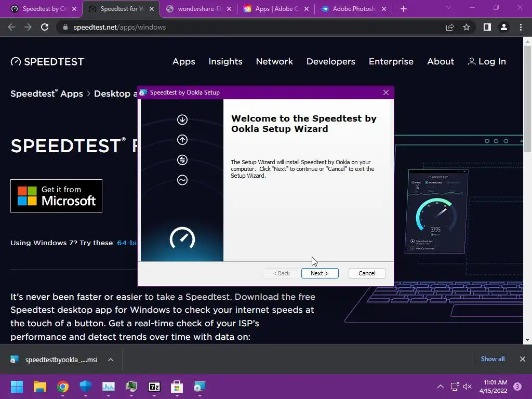Click the page vertical scrollbar
The height and width of the screenshot is (399, 532).
pyautogui.click(x=527, y=98)
